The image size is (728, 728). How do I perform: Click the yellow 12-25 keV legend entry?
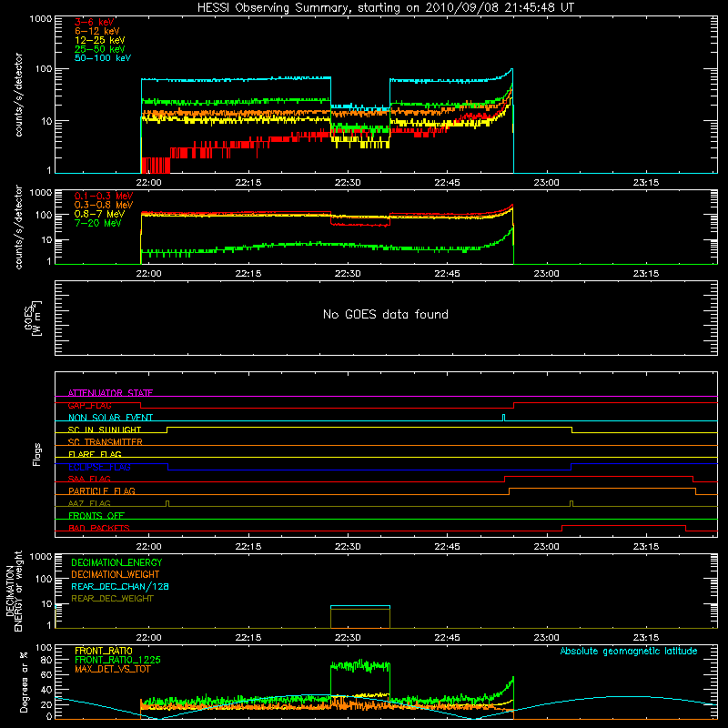click(x=100, y=40)
